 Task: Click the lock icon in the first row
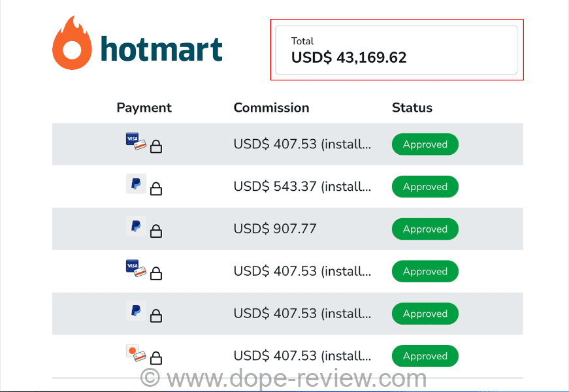pos(156,147)
